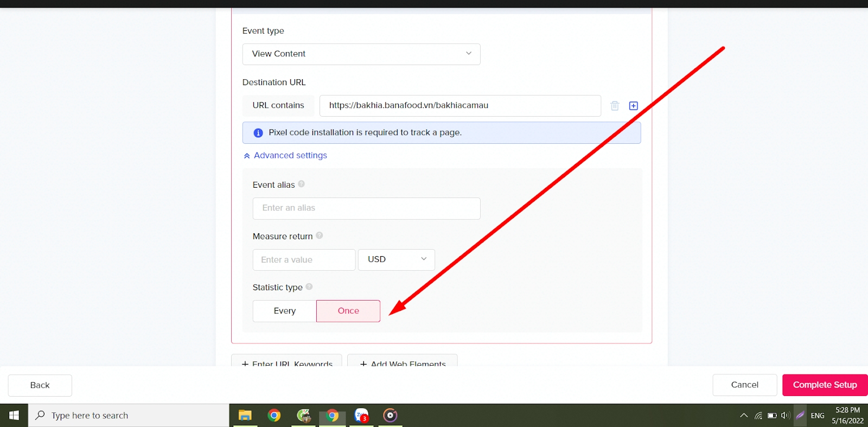
Task: Focus the Destination URL text field
Action: (x=460, y=106)
